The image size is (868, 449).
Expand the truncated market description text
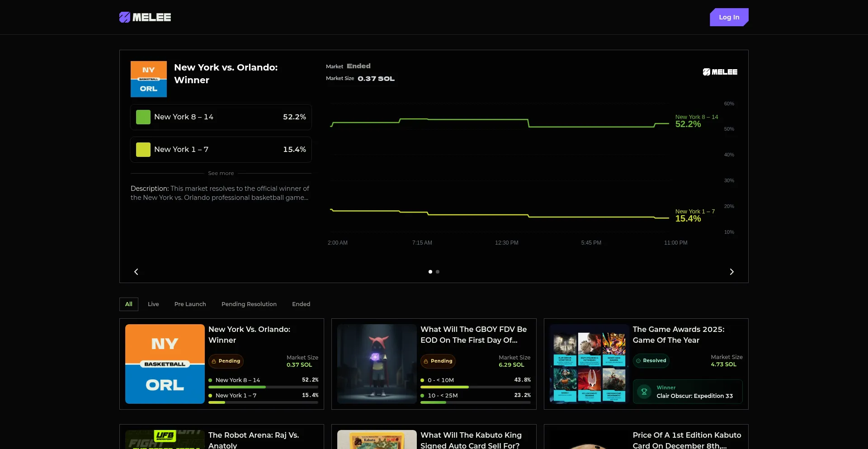click(x=220, y=193)
